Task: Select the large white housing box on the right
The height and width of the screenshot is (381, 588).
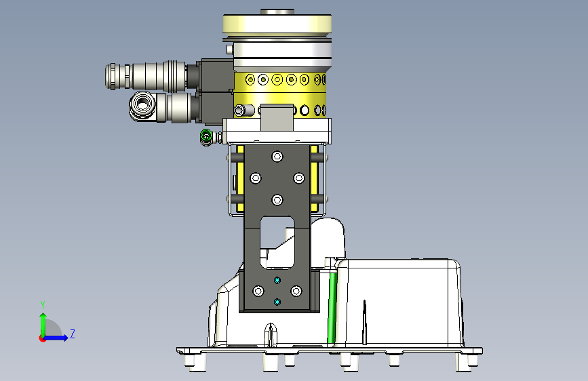Action: click(x=399, y=302)
